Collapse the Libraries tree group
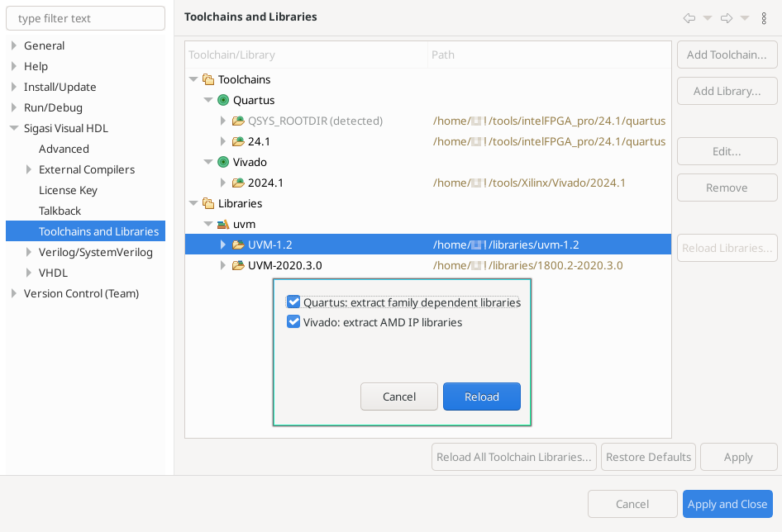This screenshot has height=532, width=782. (x=193, y=203)
